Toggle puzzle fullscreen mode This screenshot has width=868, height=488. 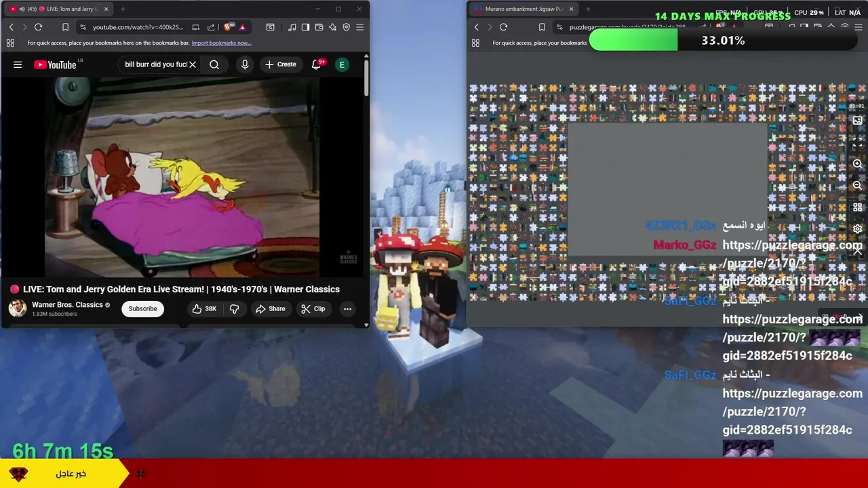(x=857, y=142)
